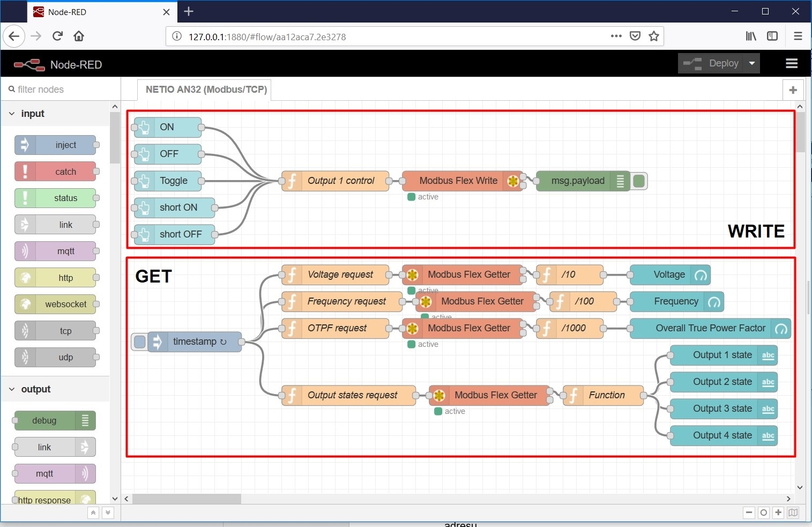Open the Deploy options dropdown arrow
Screen dimensions: 812x527
752,63
